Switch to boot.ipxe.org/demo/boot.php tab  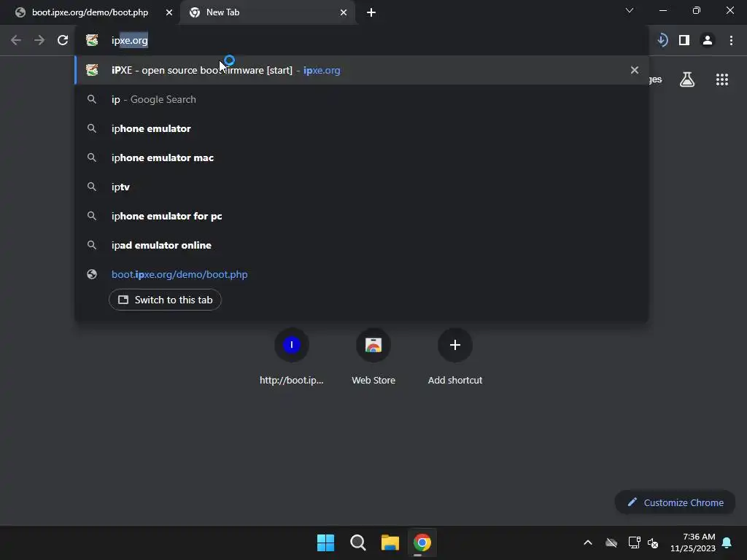coord(90,12)
